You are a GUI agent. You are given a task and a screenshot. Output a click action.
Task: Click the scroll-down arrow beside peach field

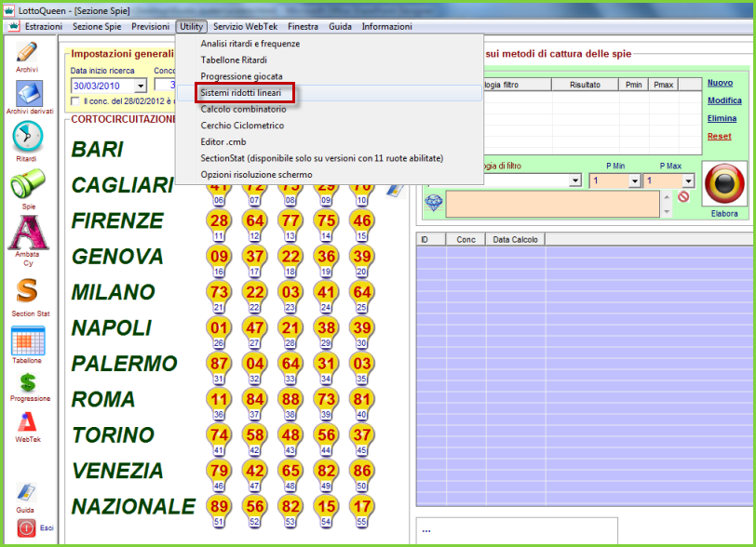pyautogui.click(x=667, y=211)
